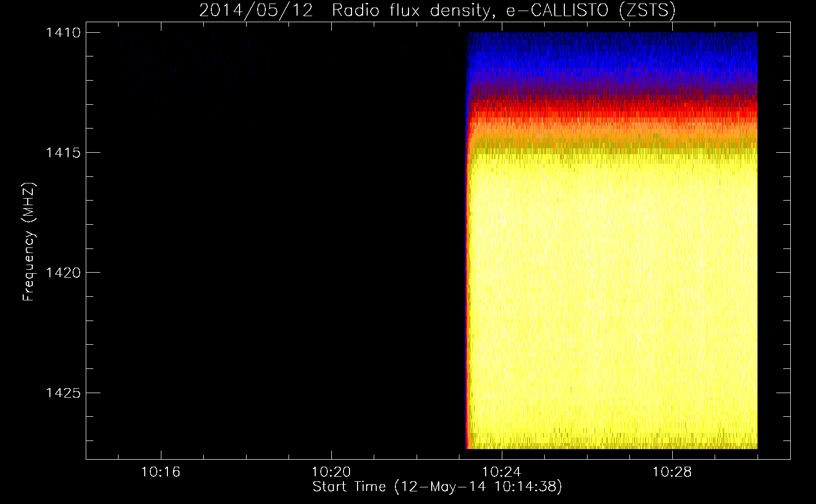Click the 10:16 time tick label
The height and width of the screenshot is (504, 816).
[161, 472]
